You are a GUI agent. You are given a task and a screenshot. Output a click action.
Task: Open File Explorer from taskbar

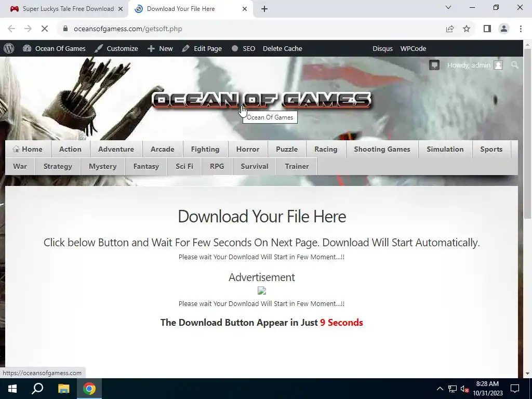[63, 389]
